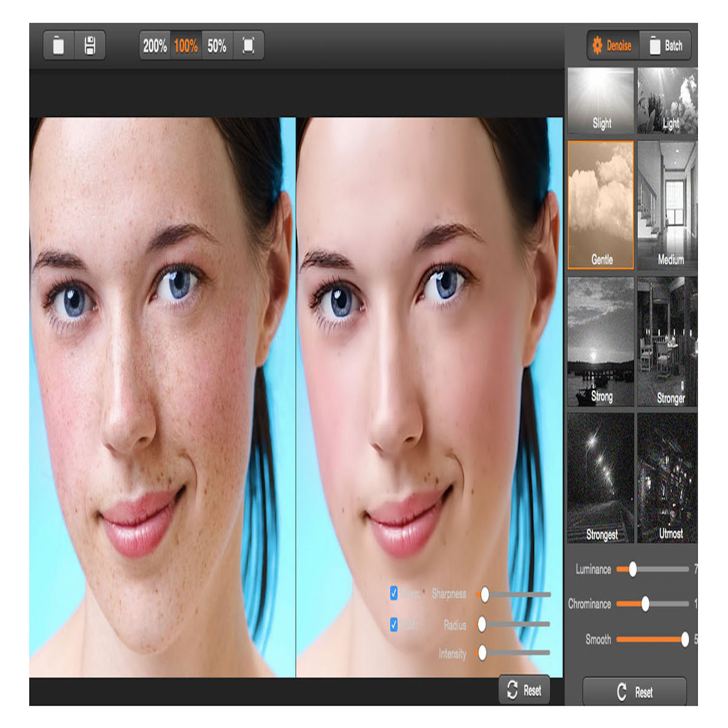The height and width of the screenshot is (728, 728).
Task: Set zoom to 100%
Action: [186, 45]
